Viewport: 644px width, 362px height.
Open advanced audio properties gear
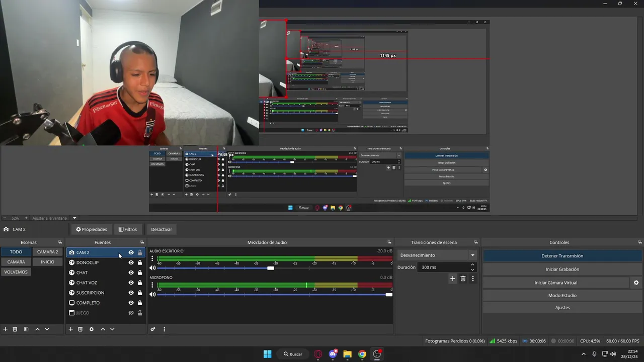click(x=153, y=329)
